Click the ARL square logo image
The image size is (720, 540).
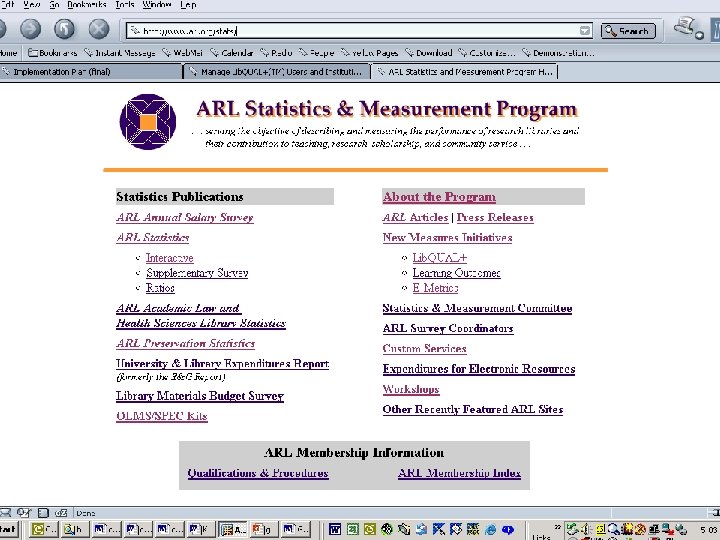[147, 122]
